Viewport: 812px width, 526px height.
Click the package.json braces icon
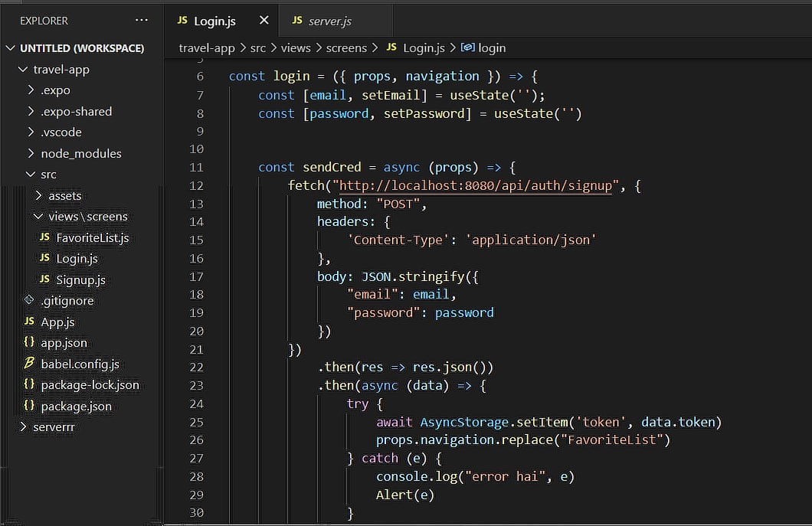[30, 406]
